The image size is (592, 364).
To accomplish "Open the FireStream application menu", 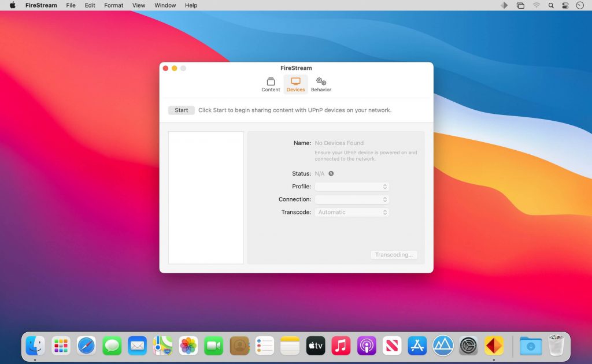I will click(40, 5).
